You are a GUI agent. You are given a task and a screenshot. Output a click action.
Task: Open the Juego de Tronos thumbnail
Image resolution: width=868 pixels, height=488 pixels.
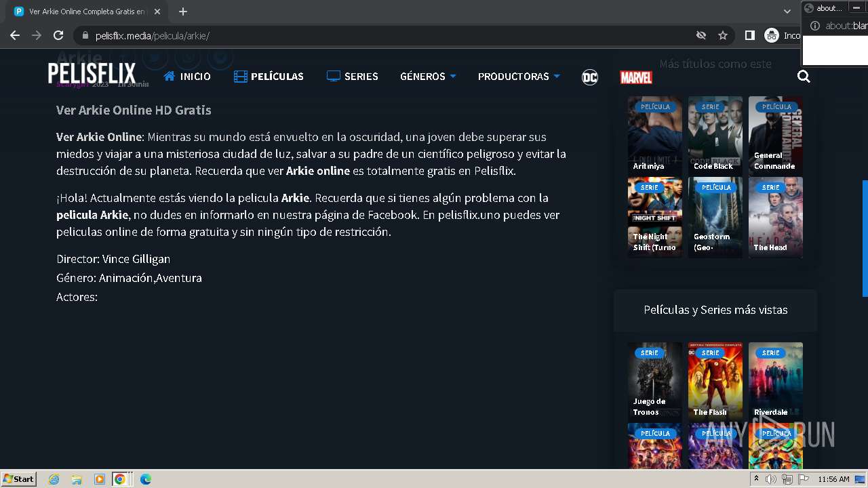[655, 382]
